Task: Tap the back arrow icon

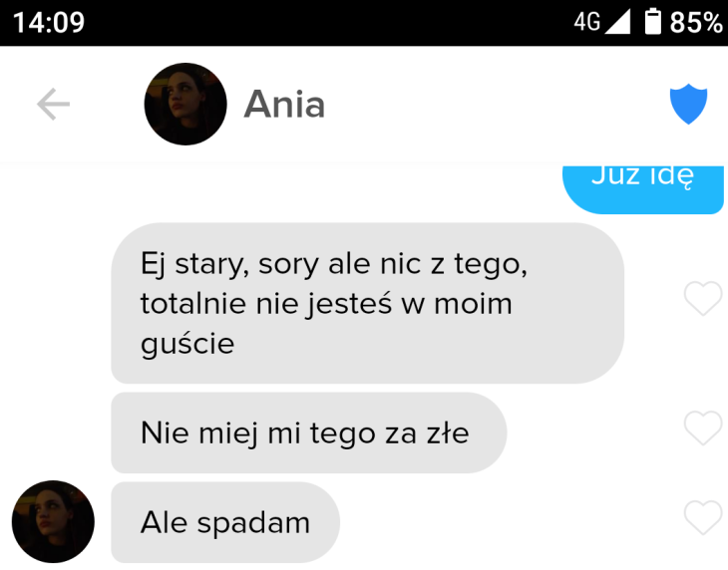Action: [54, 105]
